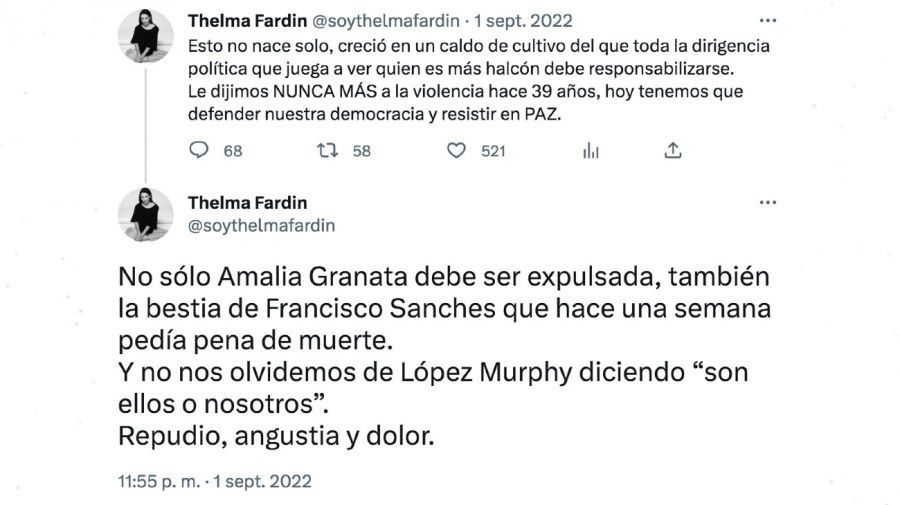Click the 68 replies count
This screenshot has width=900, height=505.
[233, 151]
